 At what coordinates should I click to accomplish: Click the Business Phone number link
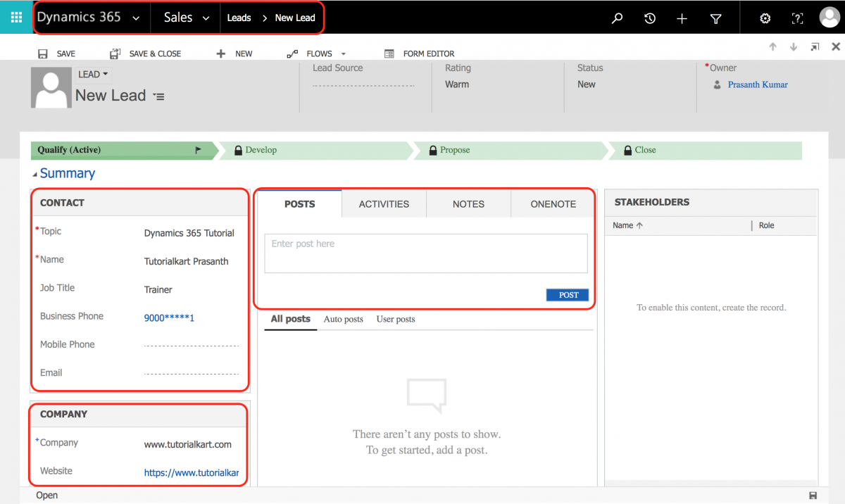169,317
